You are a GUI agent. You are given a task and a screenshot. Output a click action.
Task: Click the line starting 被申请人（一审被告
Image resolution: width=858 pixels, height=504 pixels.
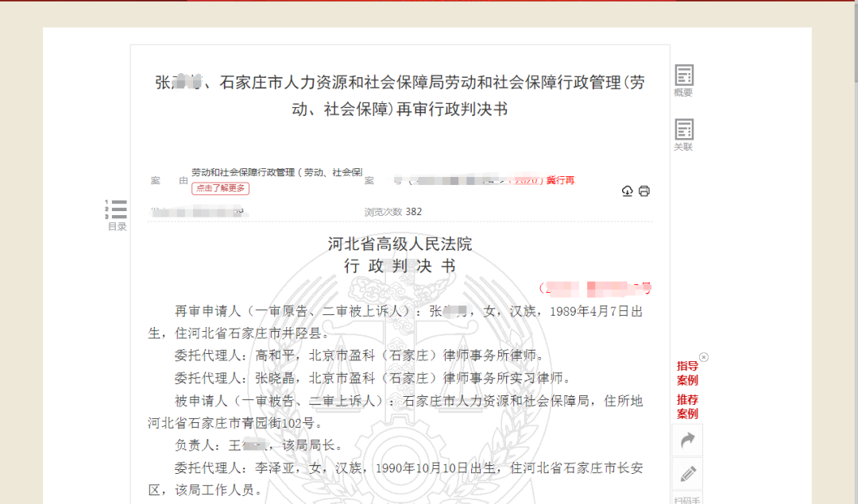point(395,412)
